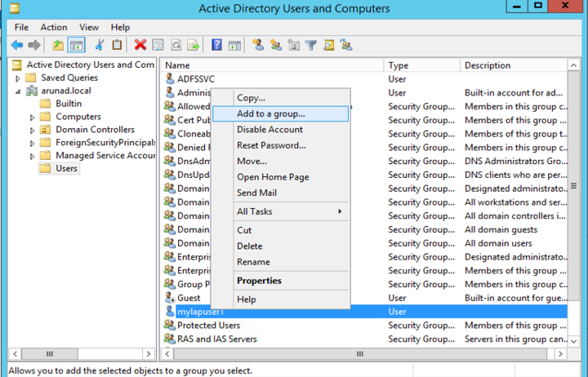
Task: Click the Cut scissors toolbar icon
Action: tap(100, 46)
